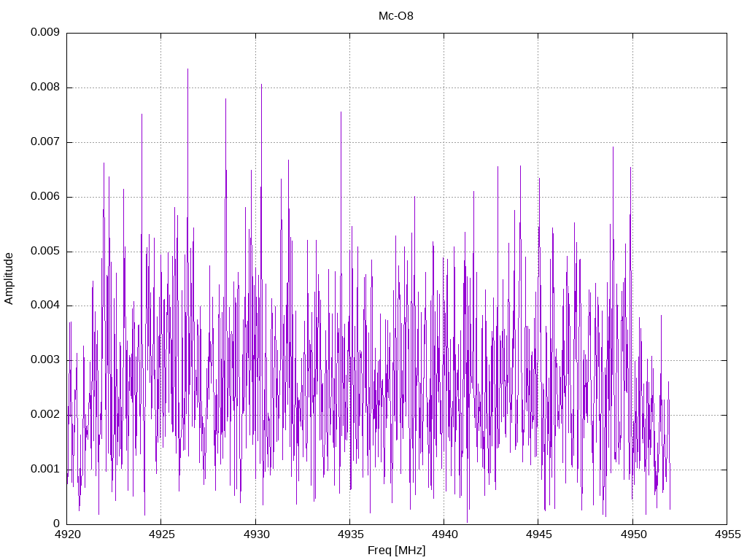
Task: Click the 0.008 y-axis tick label
Action: [45, 87]
